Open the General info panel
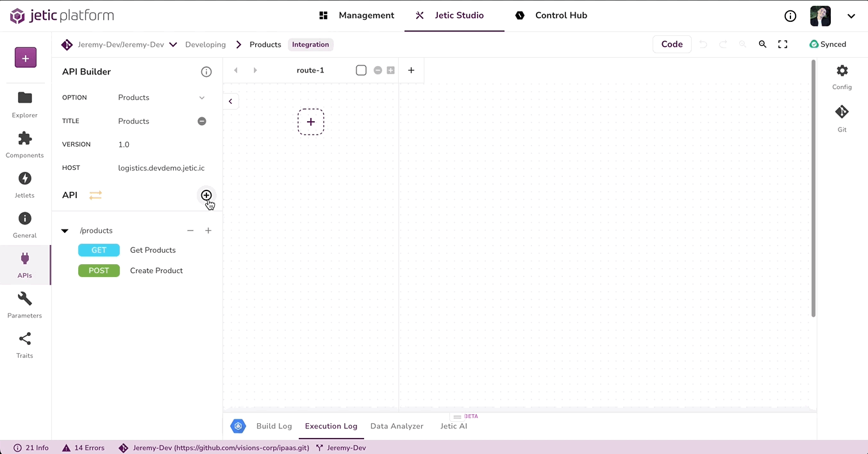 [x=25, y=225]
